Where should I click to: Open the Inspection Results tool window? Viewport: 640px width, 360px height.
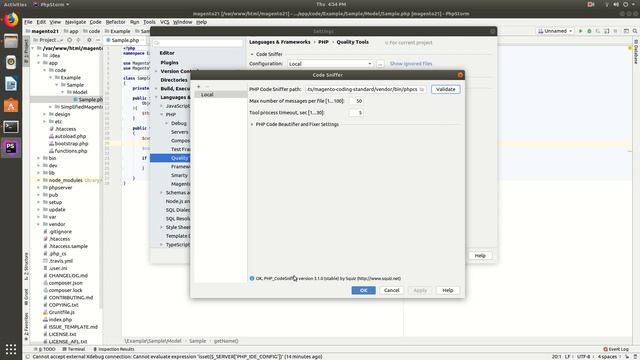(x=114, y=349)
